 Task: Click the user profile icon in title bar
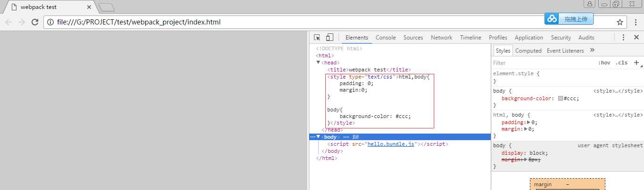pyautogui.click(x=590, y=4)
